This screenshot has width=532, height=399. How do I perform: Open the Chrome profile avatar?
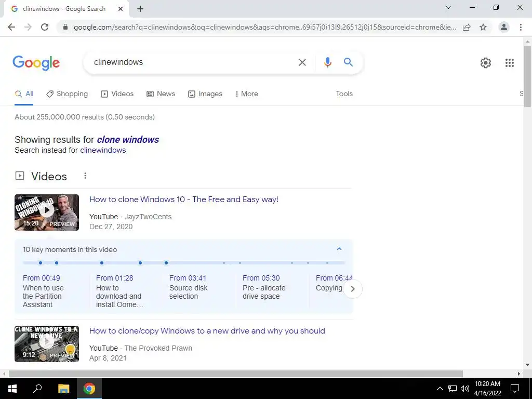pos(504,27)
